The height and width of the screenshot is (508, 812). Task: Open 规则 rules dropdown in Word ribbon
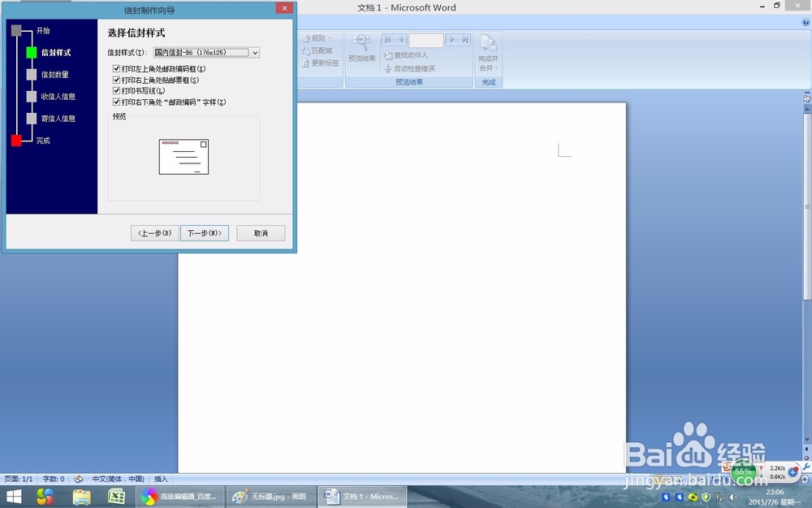pos(317,38)
